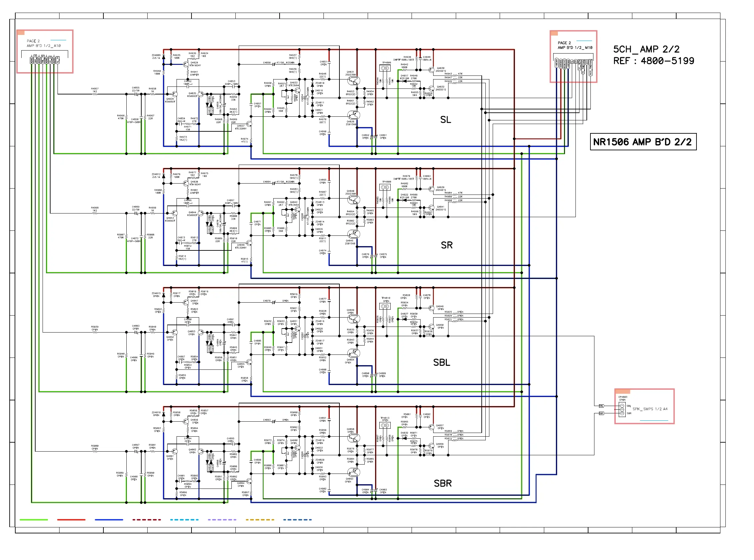Click the 5CH_AMP 2/2 heading text

point(646,50)
